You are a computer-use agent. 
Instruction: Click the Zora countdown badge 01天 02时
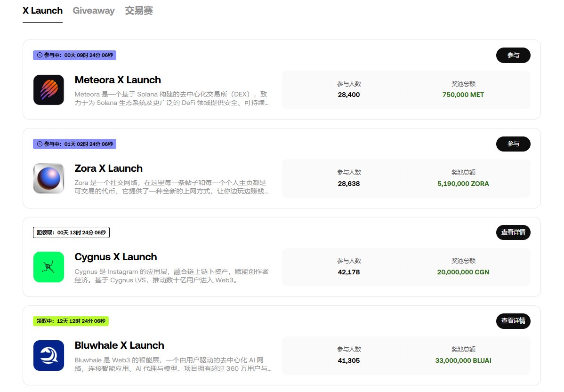click(x=74, y=144)
